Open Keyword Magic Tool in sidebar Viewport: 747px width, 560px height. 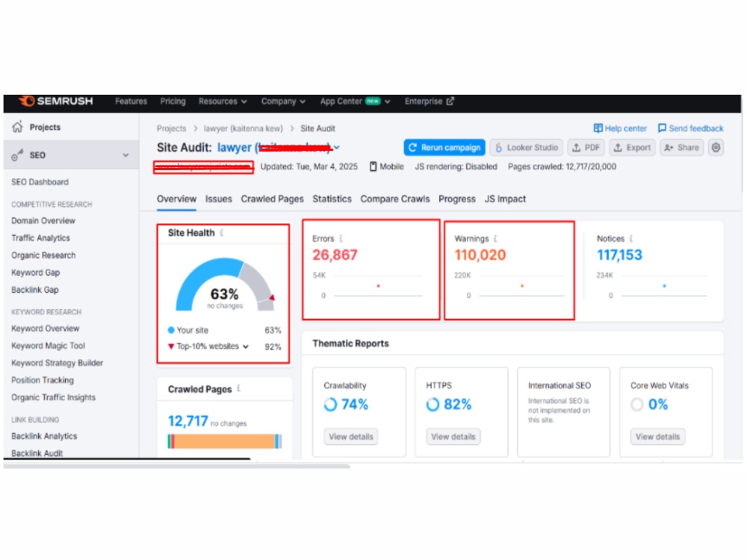(48, 345)
